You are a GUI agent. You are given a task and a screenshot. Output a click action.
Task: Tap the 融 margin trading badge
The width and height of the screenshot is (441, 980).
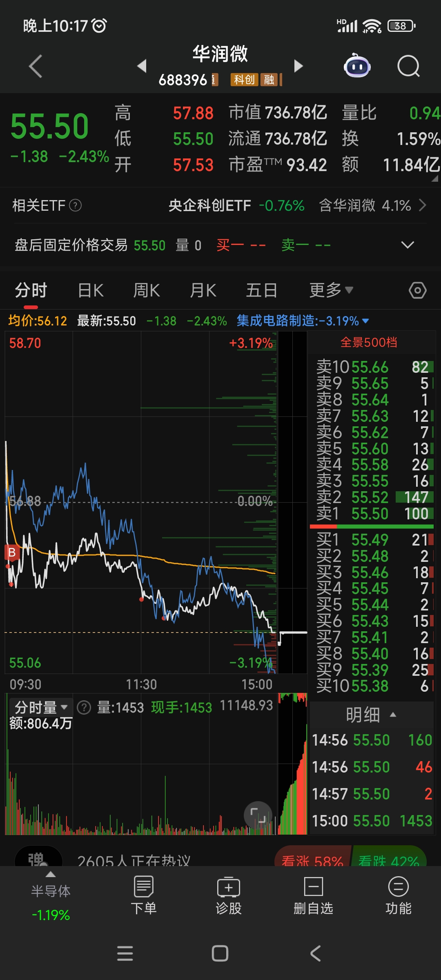point(269,80)
